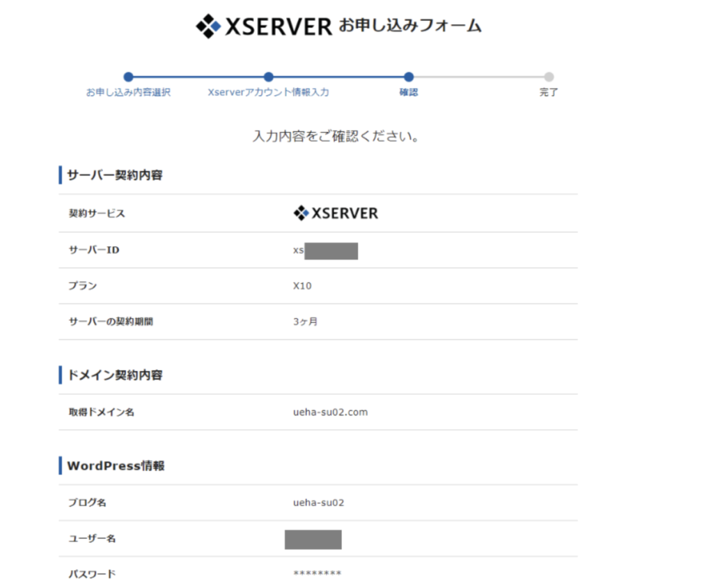Click the サーバー契約内容 section heading

[115, 175]
